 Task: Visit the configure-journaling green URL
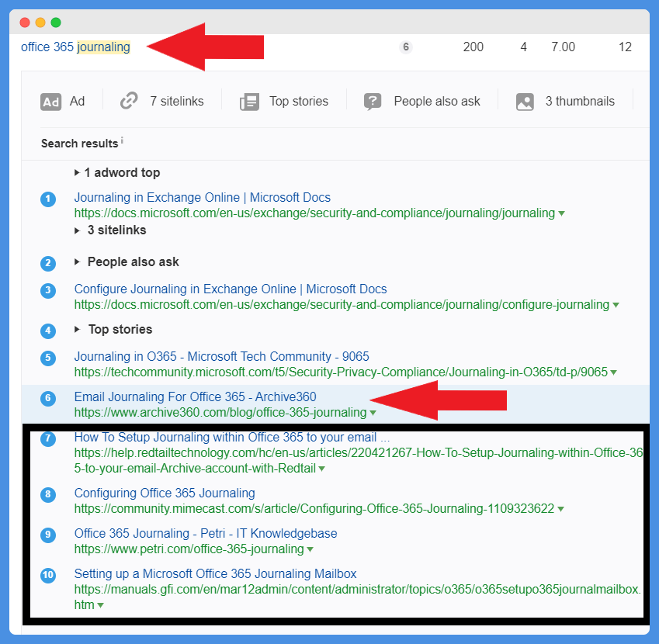[342, 305]
